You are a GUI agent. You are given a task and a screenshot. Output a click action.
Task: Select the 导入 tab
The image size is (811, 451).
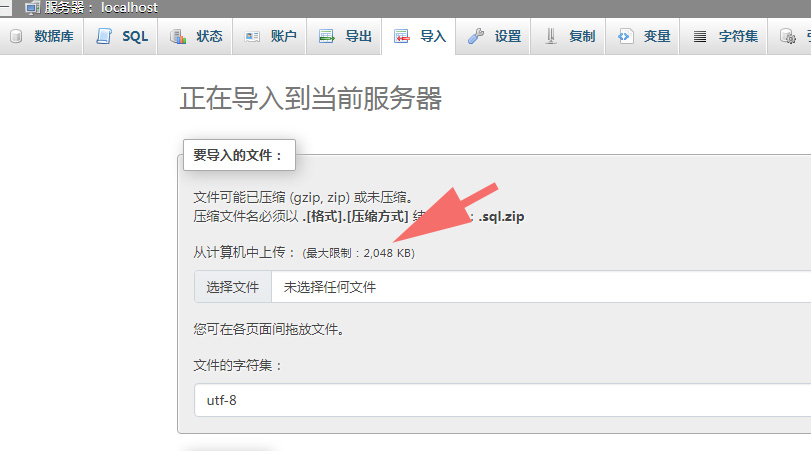click(x=418, y=36)
